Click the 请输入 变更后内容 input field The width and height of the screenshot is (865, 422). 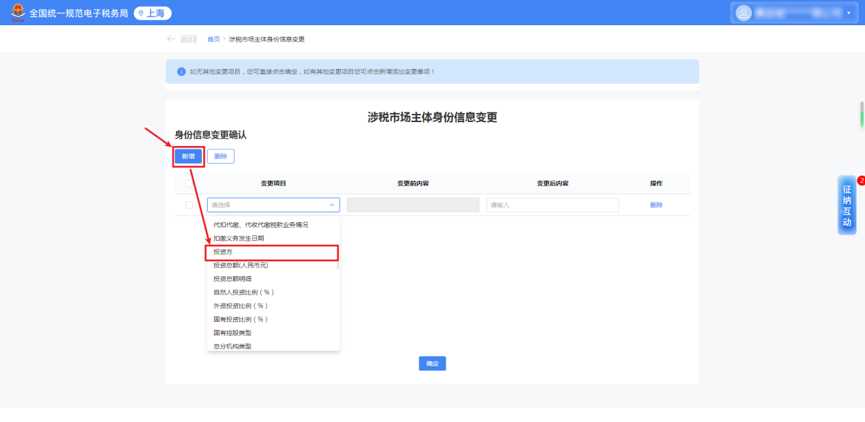pyautogui.click(x=552, y=205)
